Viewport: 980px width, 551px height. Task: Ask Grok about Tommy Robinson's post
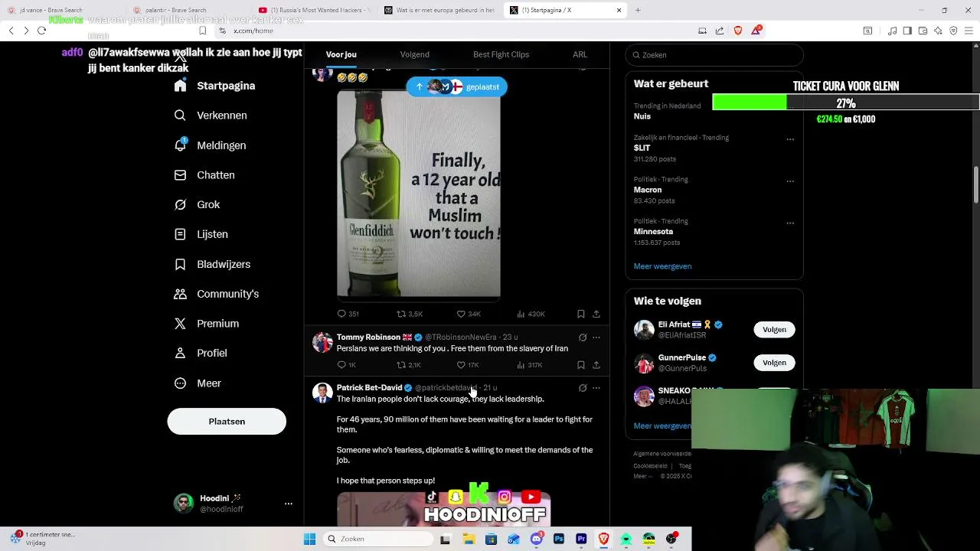pyautogui.click(x=583, y=337)
